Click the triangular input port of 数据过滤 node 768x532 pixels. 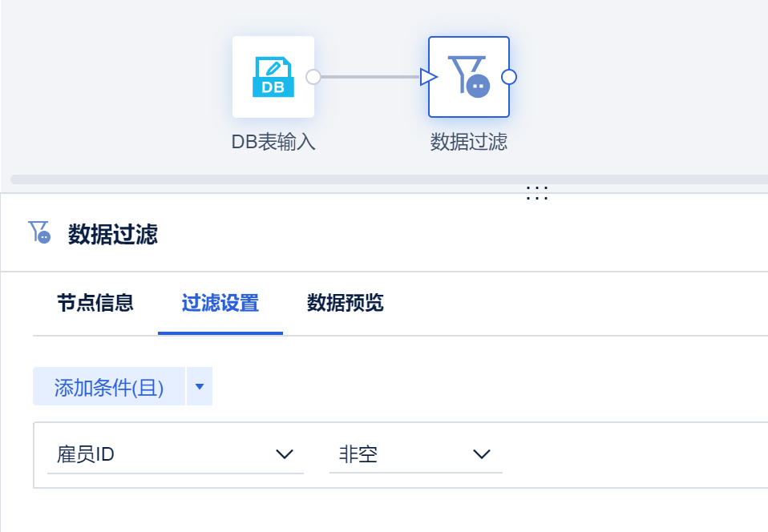point(429,77)
